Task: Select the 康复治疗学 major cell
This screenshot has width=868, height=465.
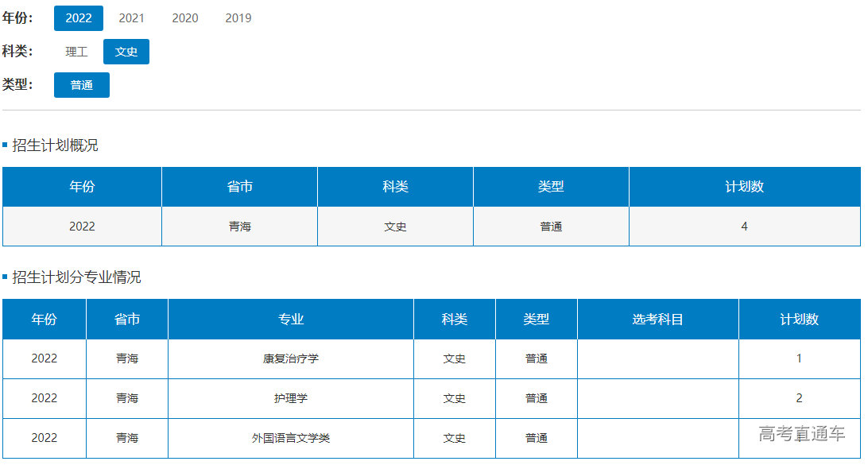Action: [x=291, y=358]
